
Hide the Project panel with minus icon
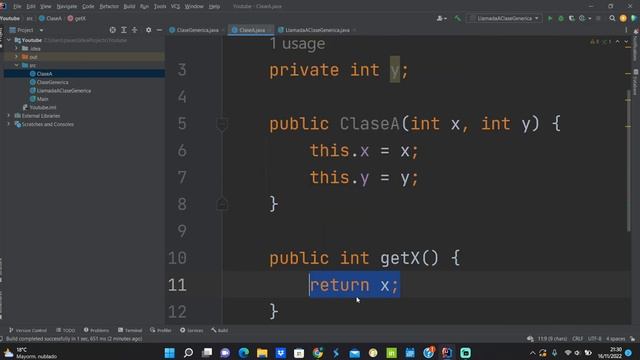159,30
